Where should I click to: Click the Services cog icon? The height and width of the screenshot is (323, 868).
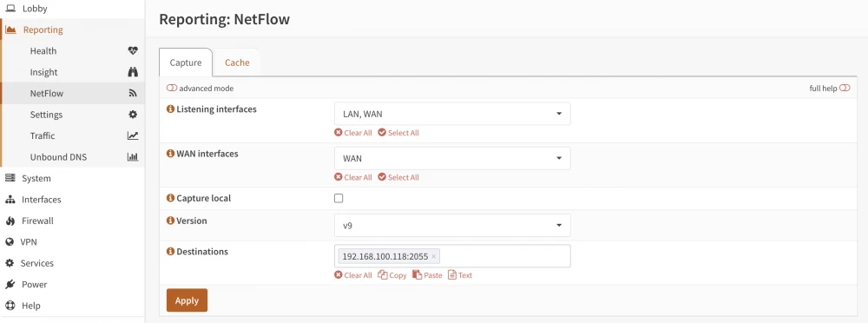[x=10, y=263]
